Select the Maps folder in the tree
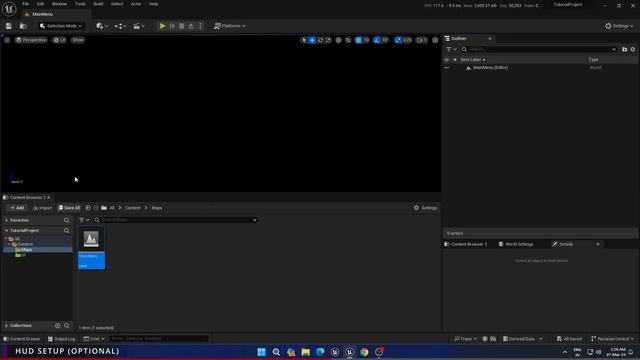The image size is (640, 360). [x=26, y=249]
